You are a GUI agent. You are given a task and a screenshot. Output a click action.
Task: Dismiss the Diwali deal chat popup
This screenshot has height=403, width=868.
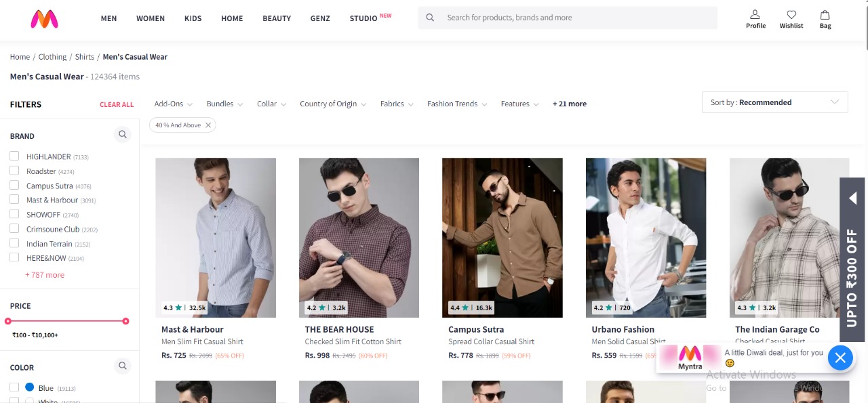pyautogui.click(x=840, y=358)
